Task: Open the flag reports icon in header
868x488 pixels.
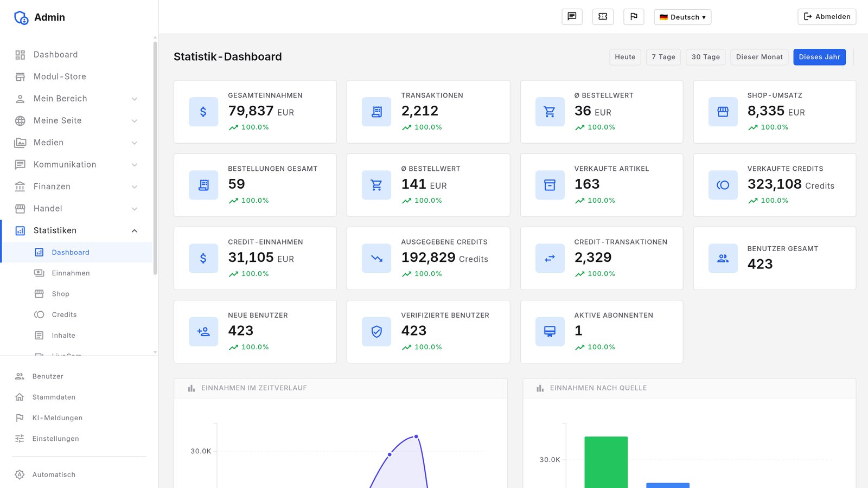Action: pos(634,17)
